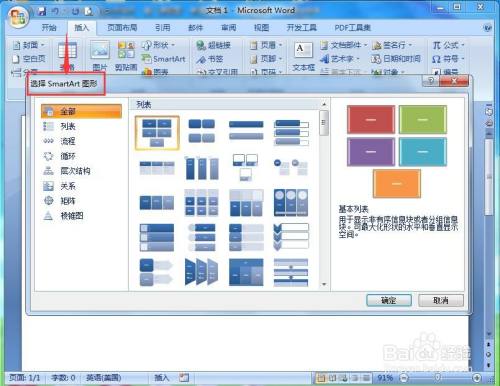Insert a chart using 图表 icon
500x386 pixels.
point(155,71)
